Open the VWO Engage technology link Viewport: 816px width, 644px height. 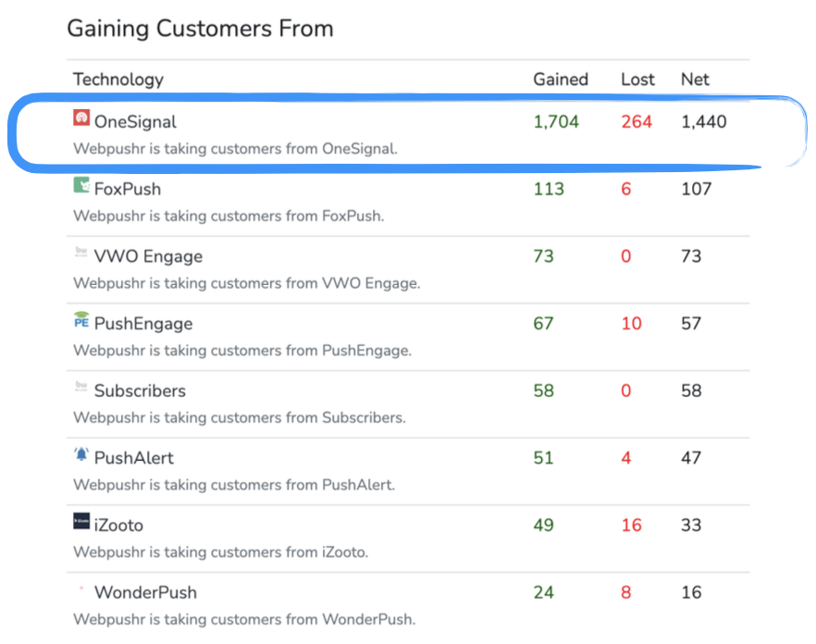tap(148, 256)
